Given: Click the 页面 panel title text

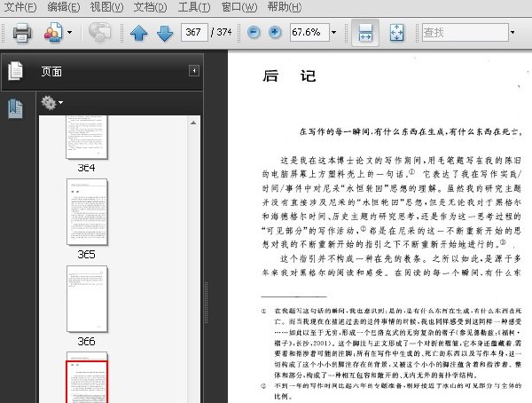Looking at the screenshot, I should (51, 72).
